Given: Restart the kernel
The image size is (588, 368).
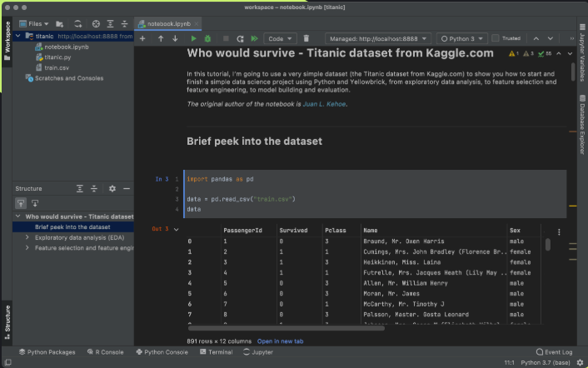Looking at the screenshot, I should click(x=240, y=38).
